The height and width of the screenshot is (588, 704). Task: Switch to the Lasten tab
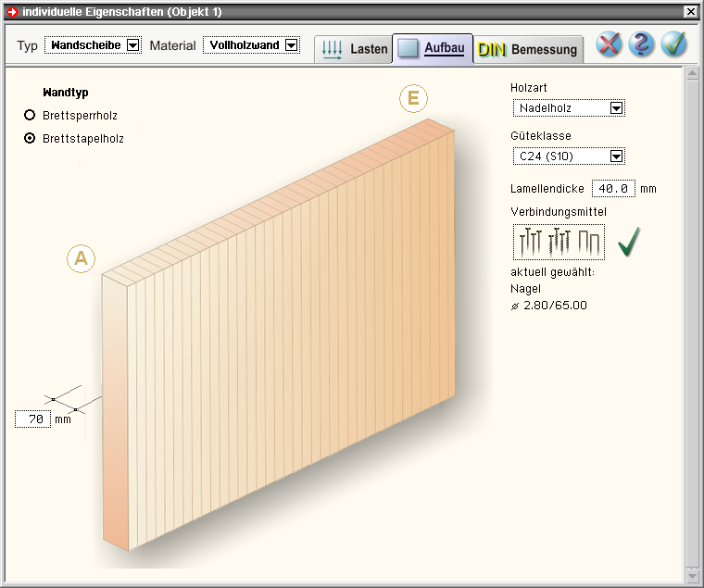[x=354, y=50]
